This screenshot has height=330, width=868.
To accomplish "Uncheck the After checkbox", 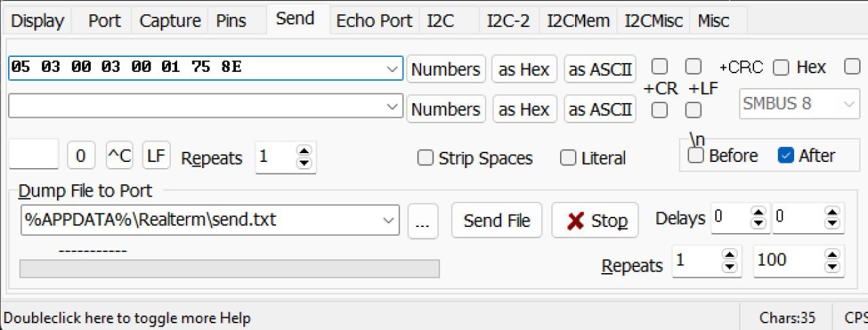I will 786,155.
